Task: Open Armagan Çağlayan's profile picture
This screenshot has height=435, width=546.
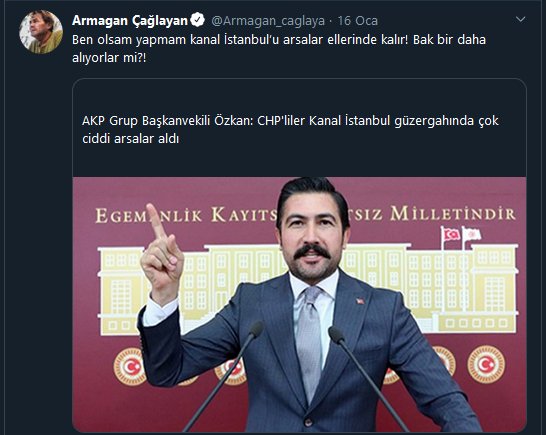Action: tap(41, 32)
